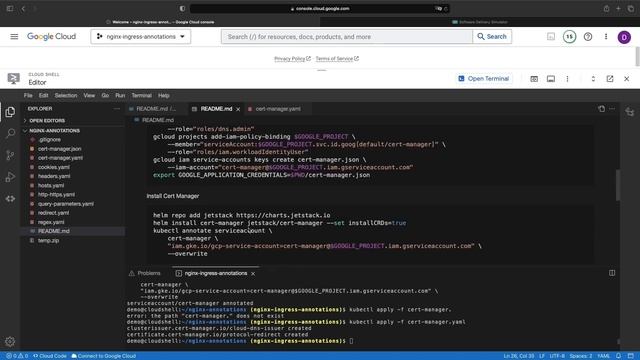Open the nginx-ingress-annotations project picker
This screenshot has width=640, height=360.
point(141,37)
